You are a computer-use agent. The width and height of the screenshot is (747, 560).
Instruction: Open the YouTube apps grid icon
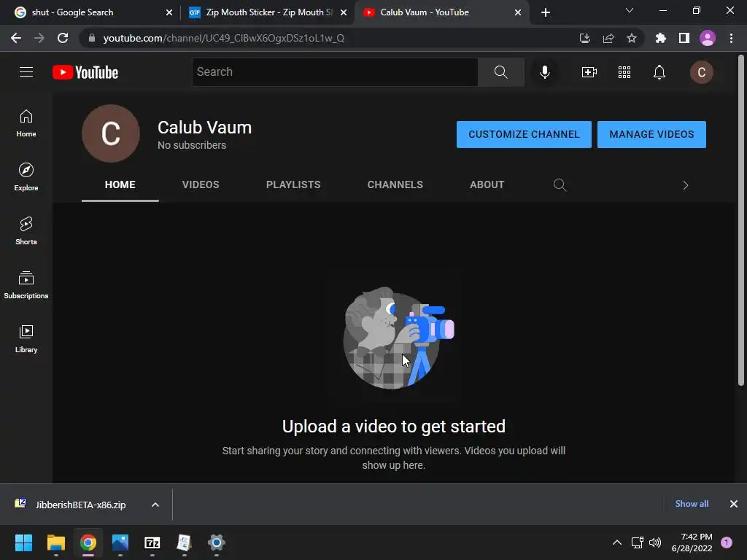pos(624,72)
